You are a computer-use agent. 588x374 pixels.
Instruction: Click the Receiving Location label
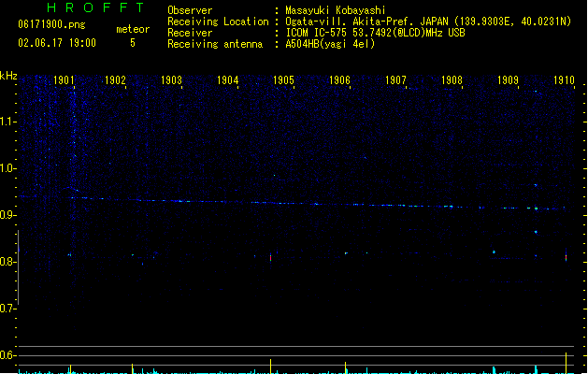[218, 22]
